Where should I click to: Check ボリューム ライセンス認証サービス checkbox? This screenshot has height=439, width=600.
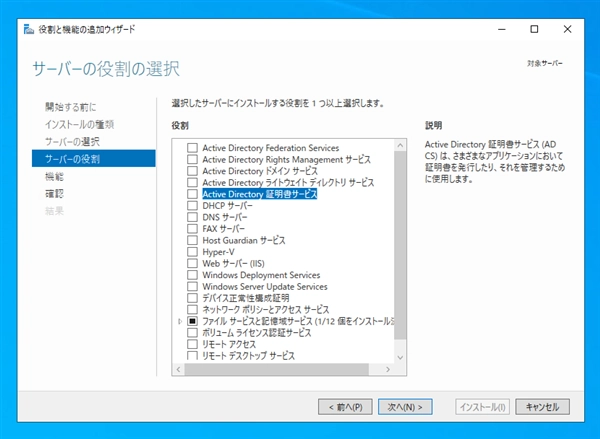tap(192, 333)
